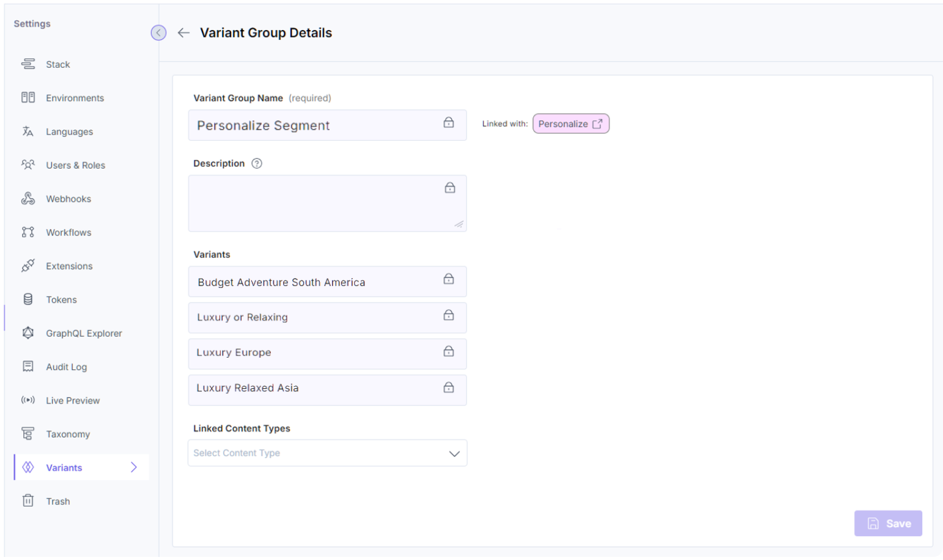The width and height of the screenshot is (943, 560).
Task: Open the Variants settings section
Action: (64, 467)
